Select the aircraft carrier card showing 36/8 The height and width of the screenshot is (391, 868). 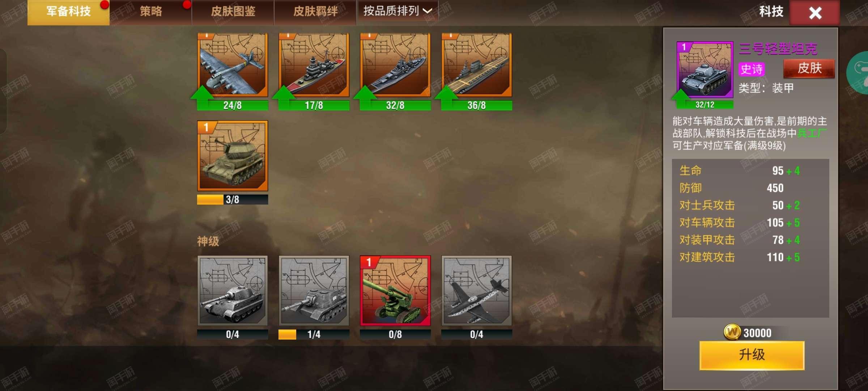(x=477, y=66)
